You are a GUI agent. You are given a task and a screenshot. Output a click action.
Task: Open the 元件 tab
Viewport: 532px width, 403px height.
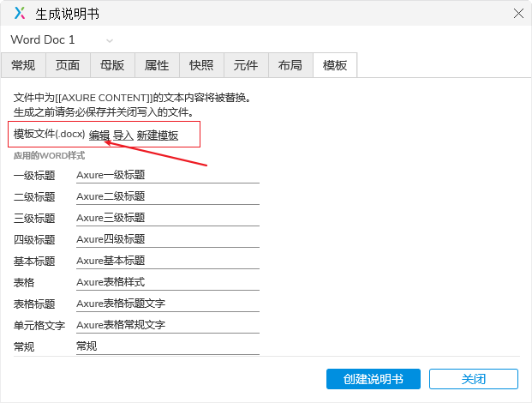[x=246, y=65]
